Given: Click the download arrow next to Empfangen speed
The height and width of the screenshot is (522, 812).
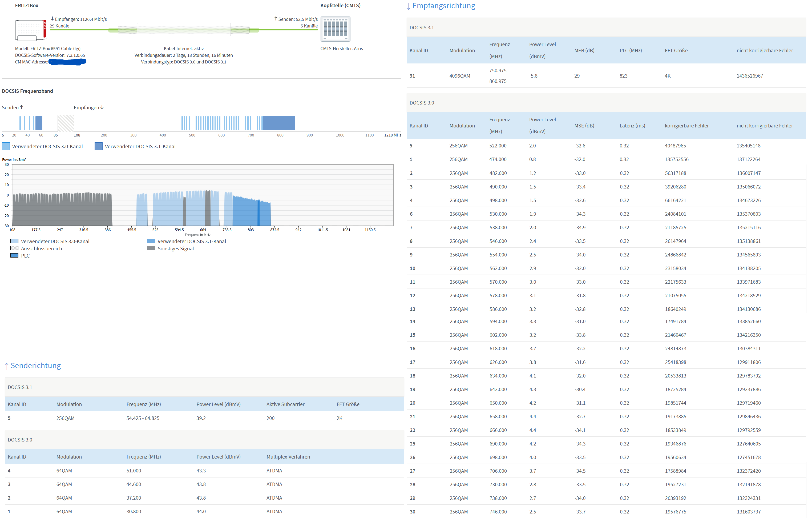Looking at the screenshot, I should [52, 19].
